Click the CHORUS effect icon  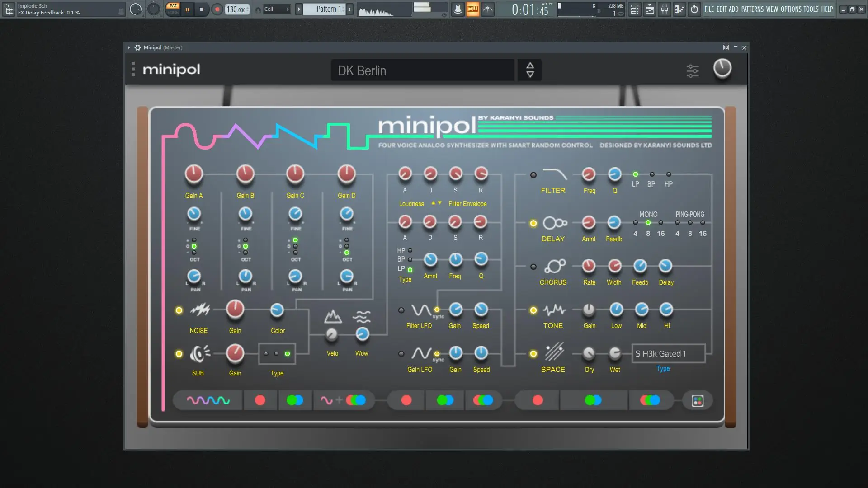click(555, 266)
